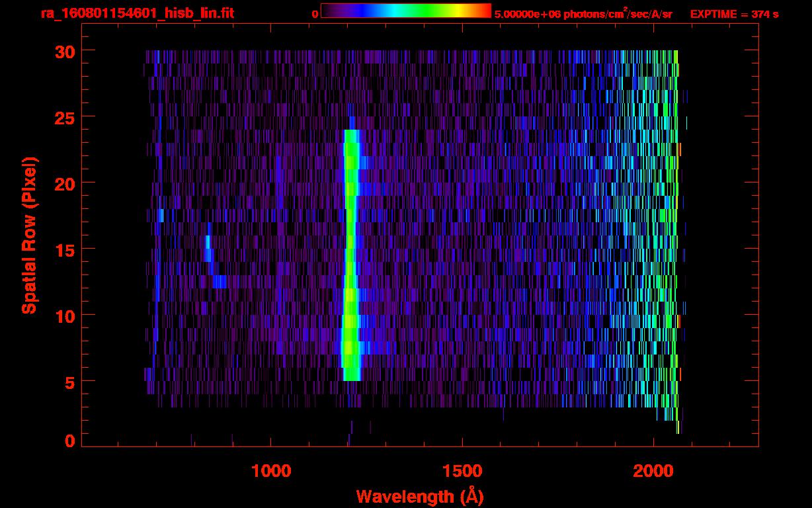Viewport: 812px width, 508px height.
Task: Click the bright green Lyman-alpha emission line
Action: [350, 255]
